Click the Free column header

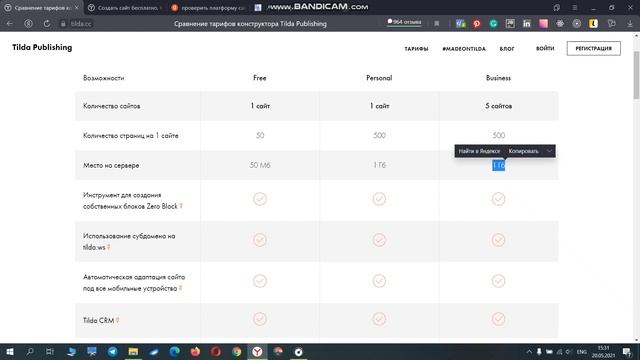pyautogui.click(x=260, y=78)
